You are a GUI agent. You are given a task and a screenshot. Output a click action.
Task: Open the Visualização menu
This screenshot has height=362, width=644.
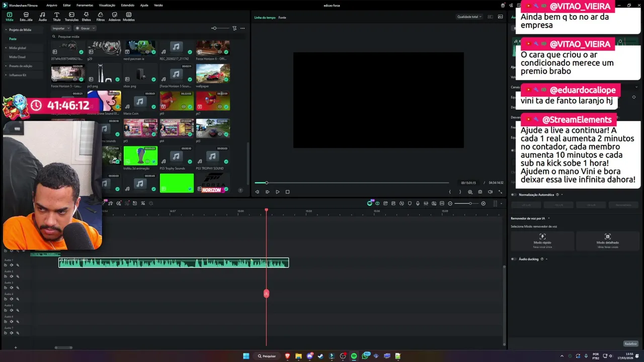(107, 5)
